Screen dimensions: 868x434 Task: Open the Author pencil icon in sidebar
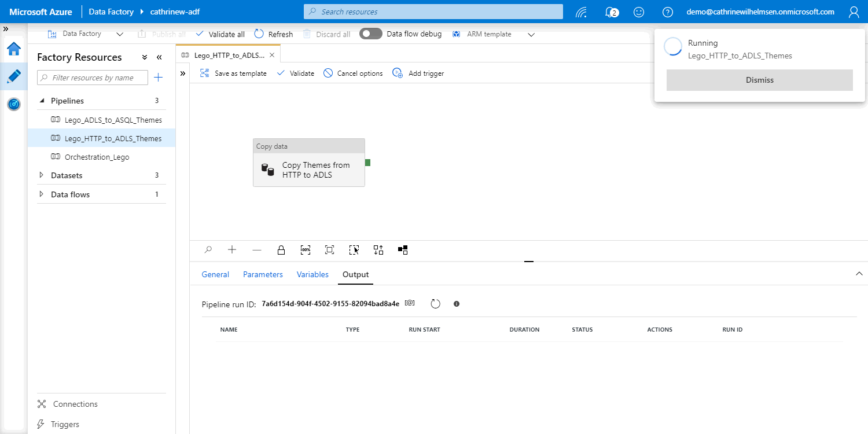(x=14, y=76)
